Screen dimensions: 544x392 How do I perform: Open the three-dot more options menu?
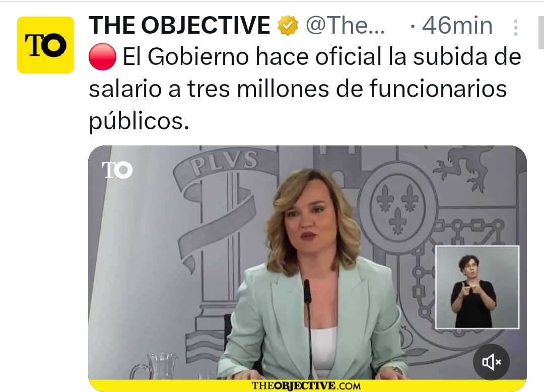516,27
